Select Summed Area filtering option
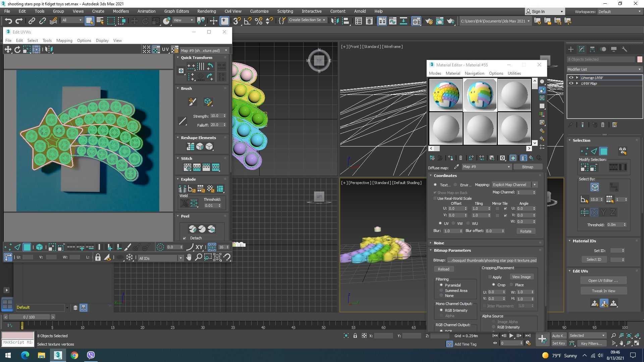 (x=441, y=291)
